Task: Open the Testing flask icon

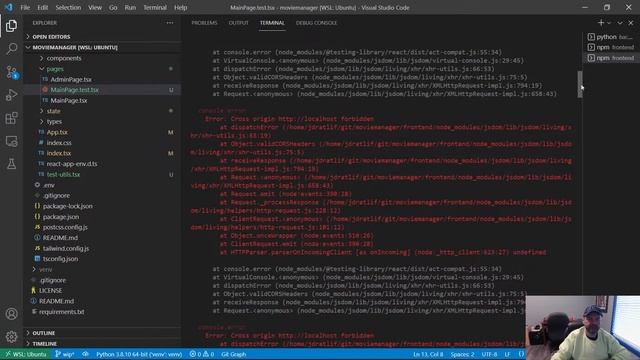Action: [11, 164]
